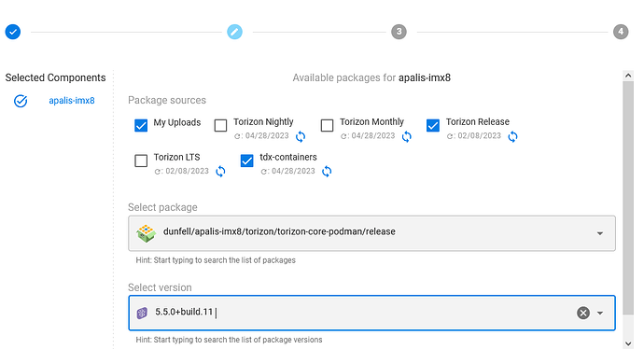Image resolution: width=644 pixels, height=363 pixels.
Task: Refresh the tdx-containers package source
Action: 327,172
